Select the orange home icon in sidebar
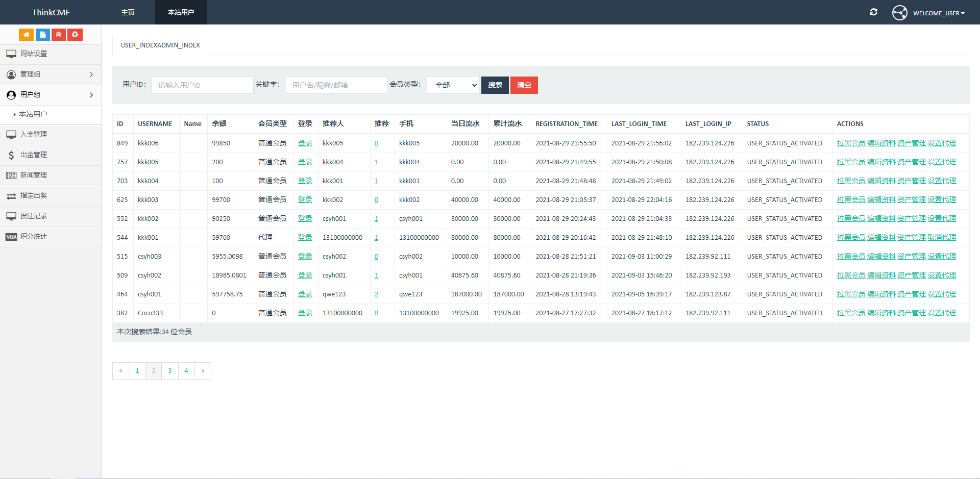The height and width of the screenshot is (479, 980). point(26,34)
